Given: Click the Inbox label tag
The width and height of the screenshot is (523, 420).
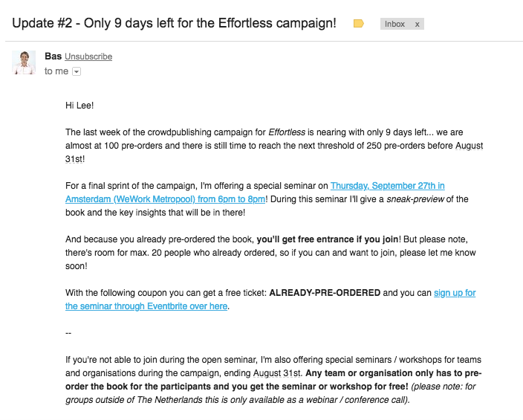Looking at the screenshot, I should (x=395, y=24).
